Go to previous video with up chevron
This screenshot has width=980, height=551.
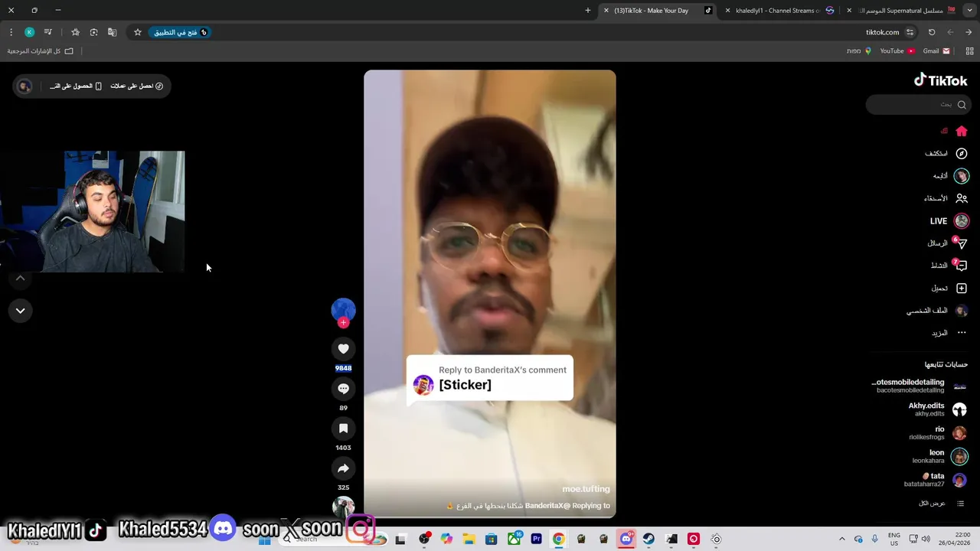click(x=21, y=279)
